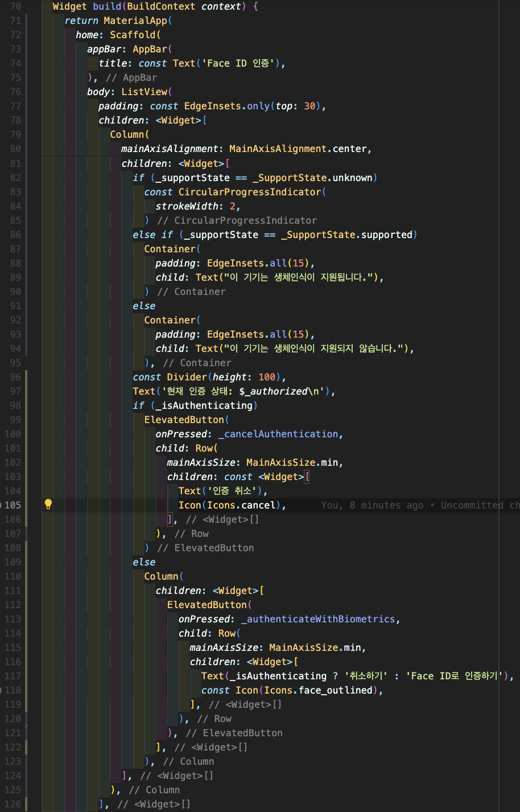Click "cancel" in Icons.cancel

pos(258,505)
